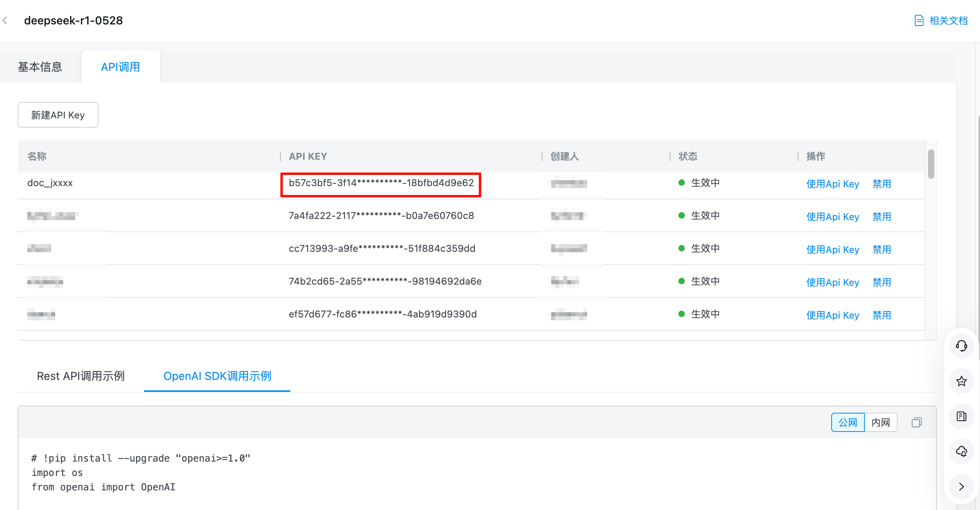Screen dimensions: 980x510
Task: Select the API调用 tab
Action: (120, 67)
